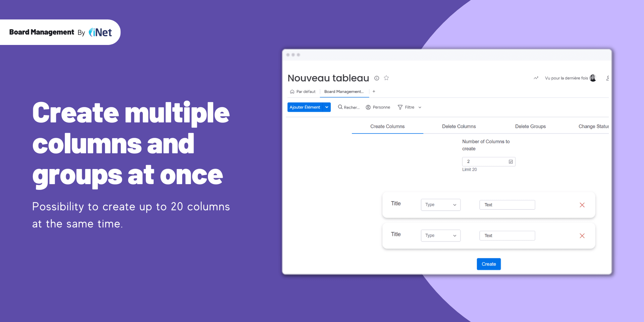The width and height of the screenshot is (644, 322).
Task: Open the Create Columns tab
Action: click(x=387, y=126)
